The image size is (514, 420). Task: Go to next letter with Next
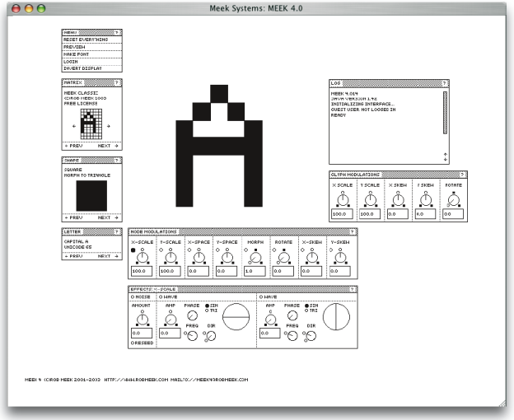pyautogui.click(x=108, y=256)
